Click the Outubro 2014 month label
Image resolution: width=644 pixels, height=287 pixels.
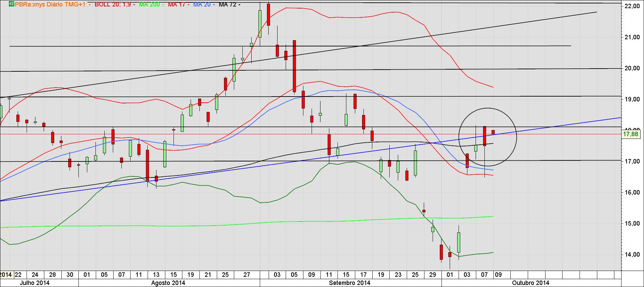pos(531,283)
